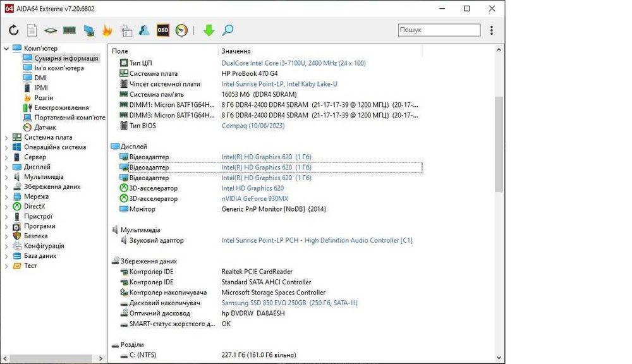The width and height of the screenshot is (632, 364).
Task: Open the DualCore Intel Core i3-7100U link
Action: coord(293,63)
